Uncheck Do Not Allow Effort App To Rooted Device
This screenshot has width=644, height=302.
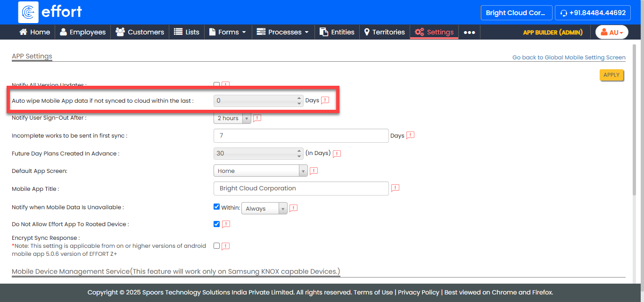tap(217, 224)
